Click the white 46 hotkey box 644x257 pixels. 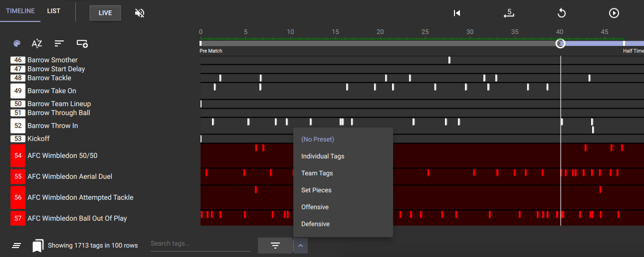click(x=18, y=60)
